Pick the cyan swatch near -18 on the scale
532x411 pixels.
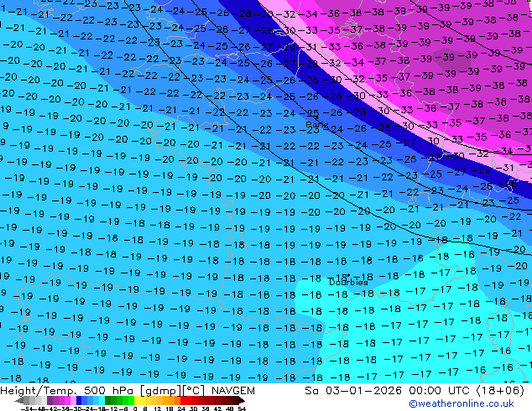tap(102, 400)
